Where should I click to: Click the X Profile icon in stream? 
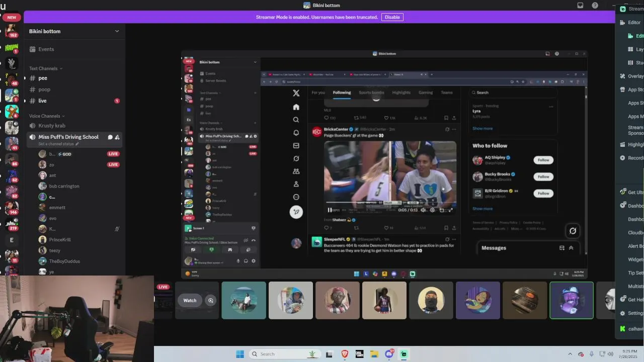click(x=296, y=184)
